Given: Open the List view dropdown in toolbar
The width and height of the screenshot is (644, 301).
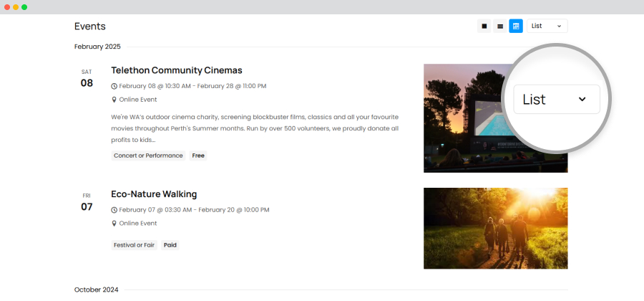Looking at the screenshot, I should click(x=547, y=26).
